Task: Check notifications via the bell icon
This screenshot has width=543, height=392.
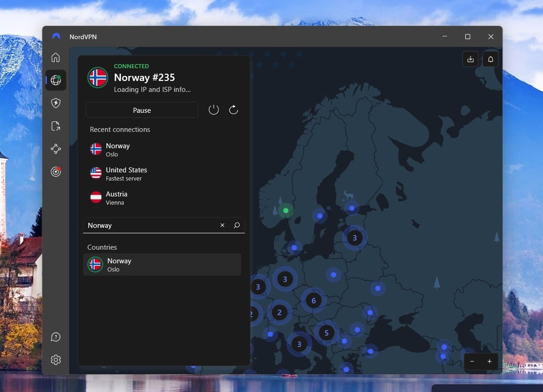Action: pyautogui.click(x=490, y=59)
